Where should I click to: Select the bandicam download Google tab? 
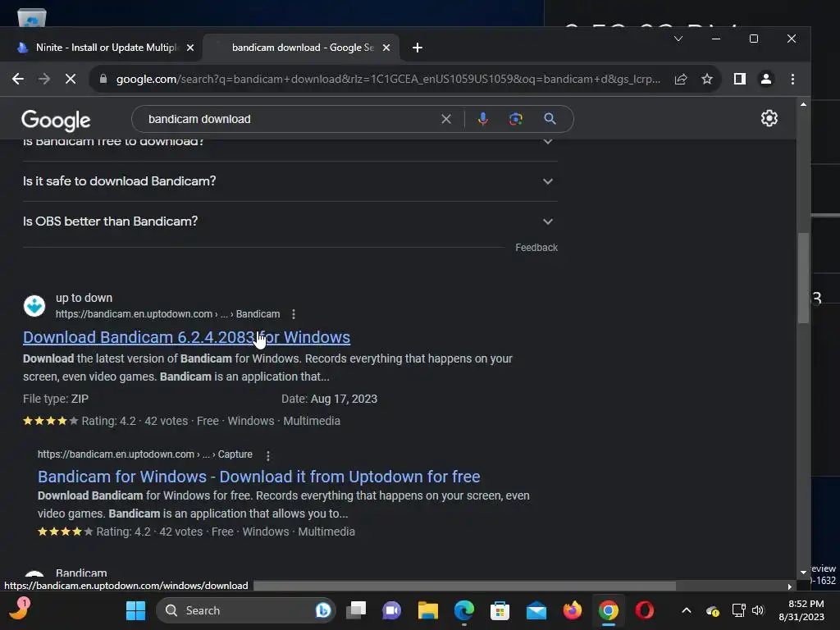(x=301, y=48)
